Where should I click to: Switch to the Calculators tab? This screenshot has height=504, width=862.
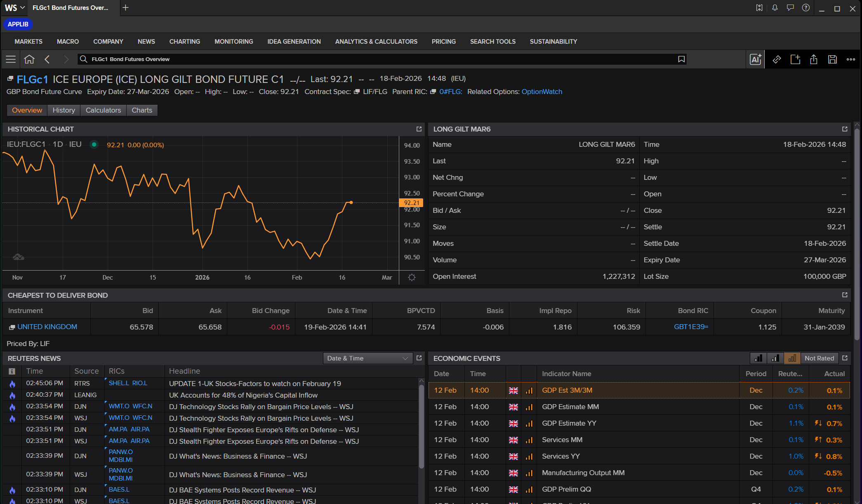coord(103,110)
